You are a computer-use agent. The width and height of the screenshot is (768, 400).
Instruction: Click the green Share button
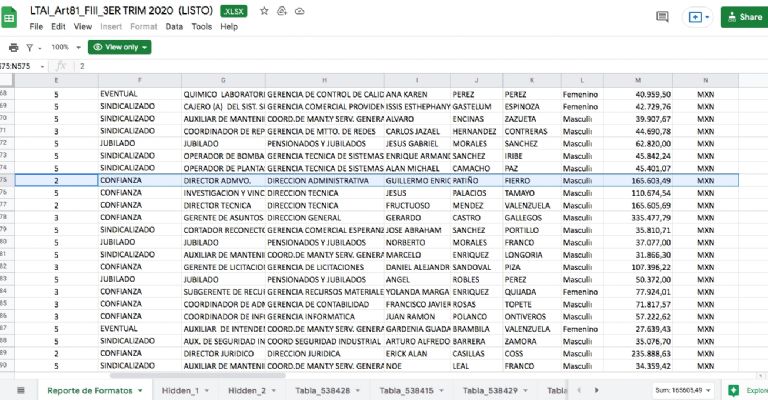[742, 17]
